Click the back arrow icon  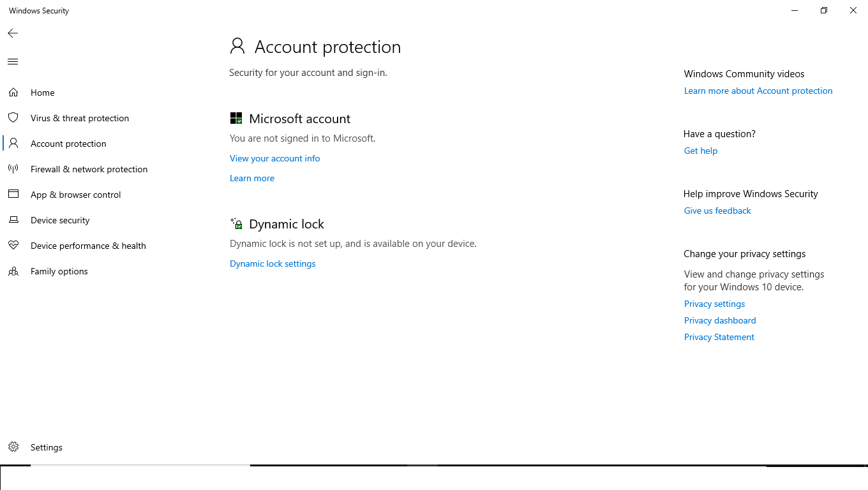(13, 33)
